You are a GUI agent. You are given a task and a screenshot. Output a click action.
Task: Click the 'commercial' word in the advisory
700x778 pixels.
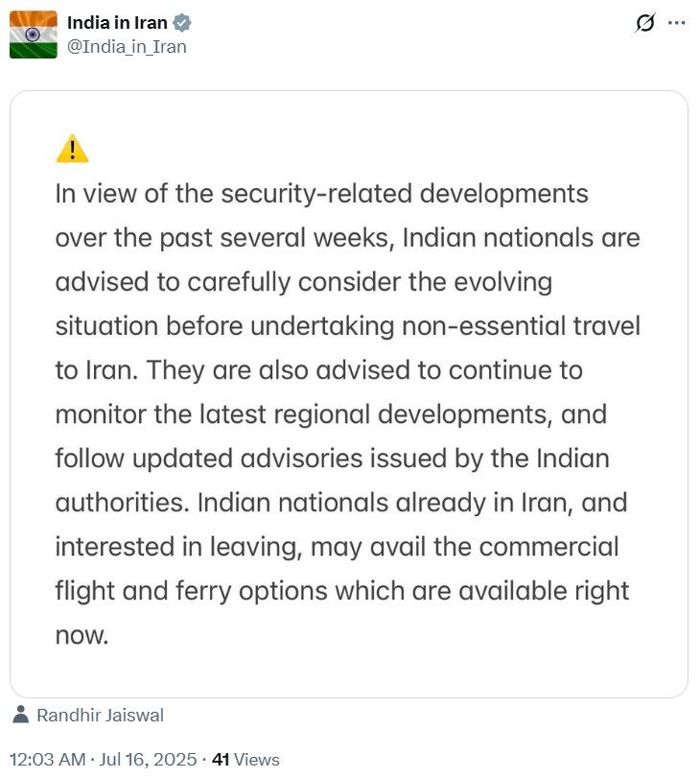548,547
